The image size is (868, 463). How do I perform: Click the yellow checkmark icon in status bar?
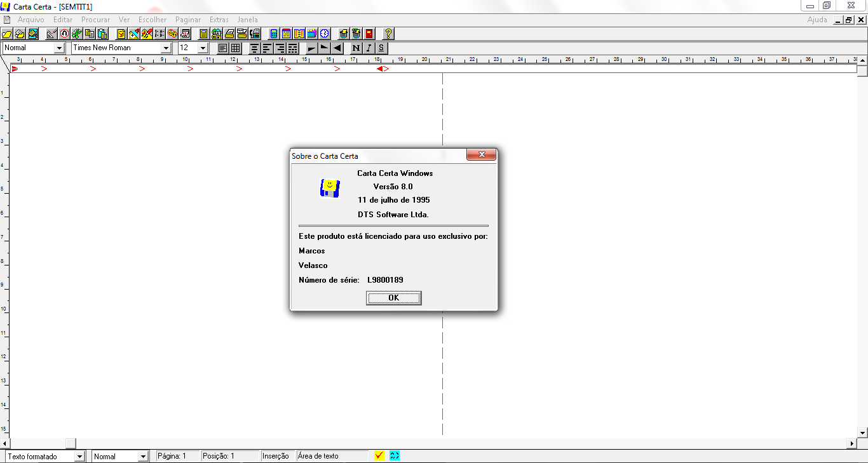[x=379, y=455]
